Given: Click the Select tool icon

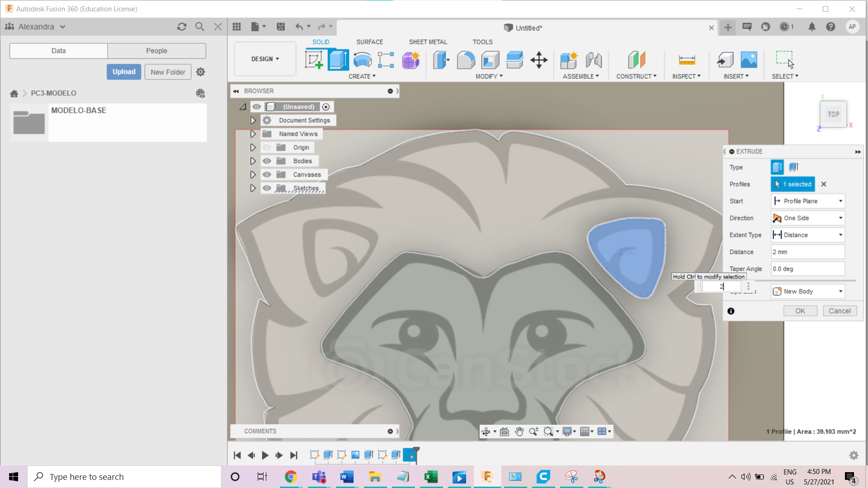Looking at the screenshot, I should [x=785, y=60].
